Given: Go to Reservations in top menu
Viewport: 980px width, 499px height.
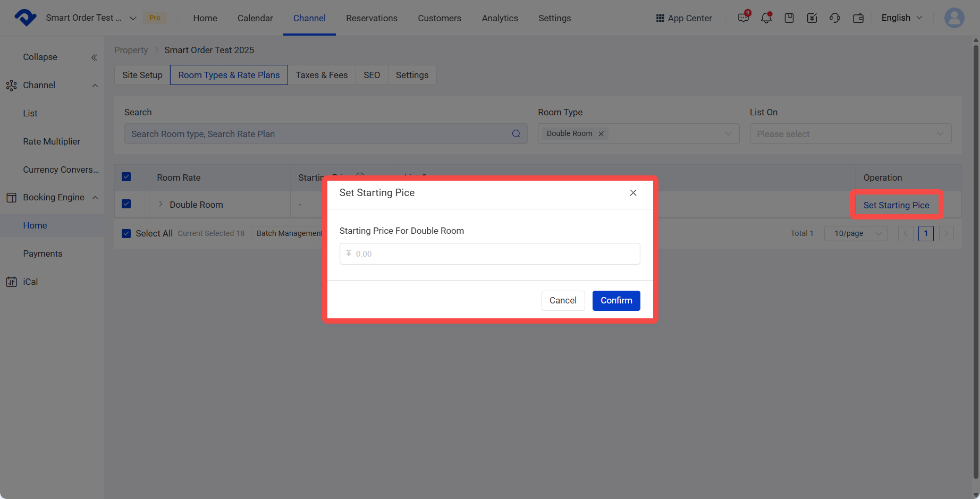Looking at the screenshot, I should [x=372, y=18].
